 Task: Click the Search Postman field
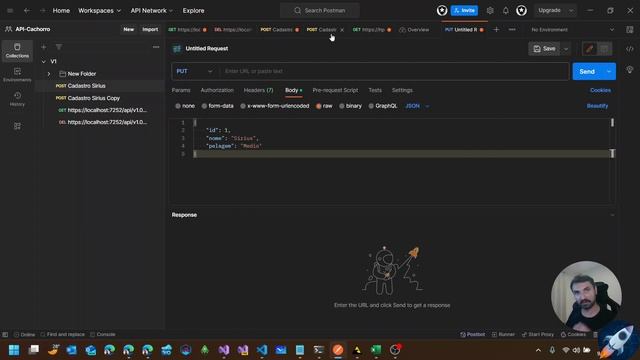(x=320, y=11)
